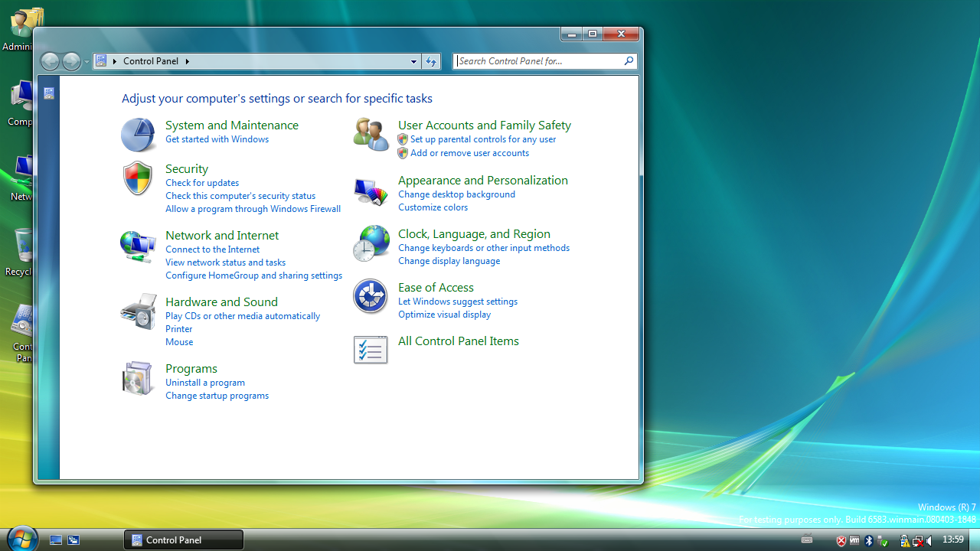Click the Show Desktop quick launch icon
The width and height of the screenshot is (980, 551).
[56, 540]
